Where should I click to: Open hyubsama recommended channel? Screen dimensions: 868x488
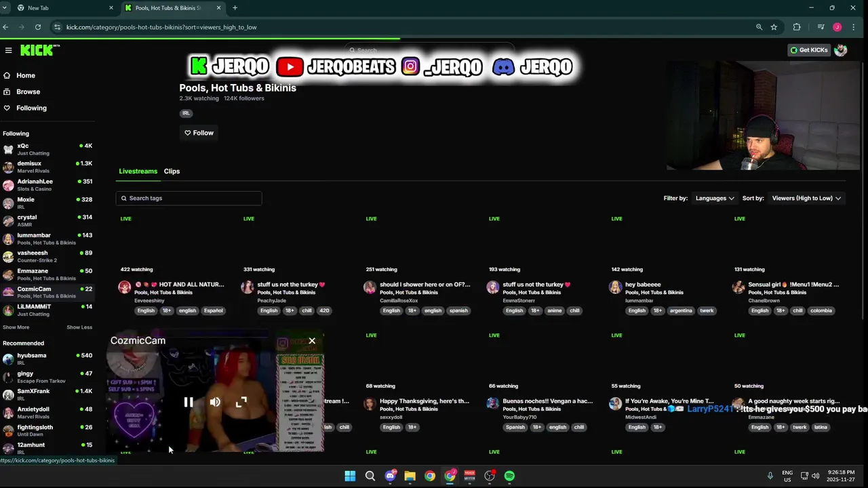coord(47,359)
